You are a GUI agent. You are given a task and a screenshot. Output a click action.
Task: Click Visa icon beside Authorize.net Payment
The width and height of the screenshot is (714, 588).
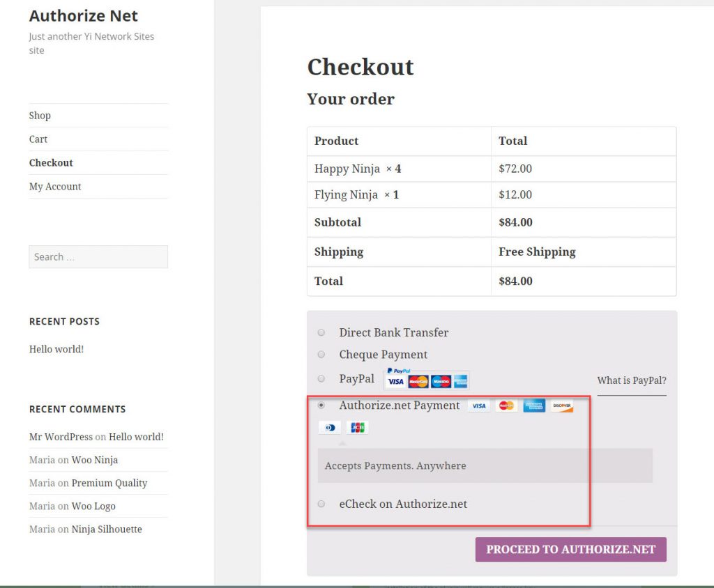point(478,405)
